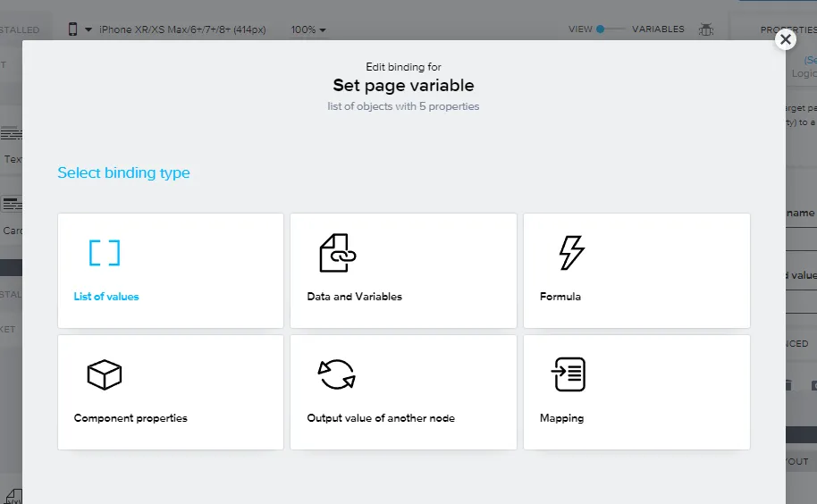This screenshot has width=817, height=504.
Task: Expand the 100% zoom level dropdown
Action: [307, 29]
